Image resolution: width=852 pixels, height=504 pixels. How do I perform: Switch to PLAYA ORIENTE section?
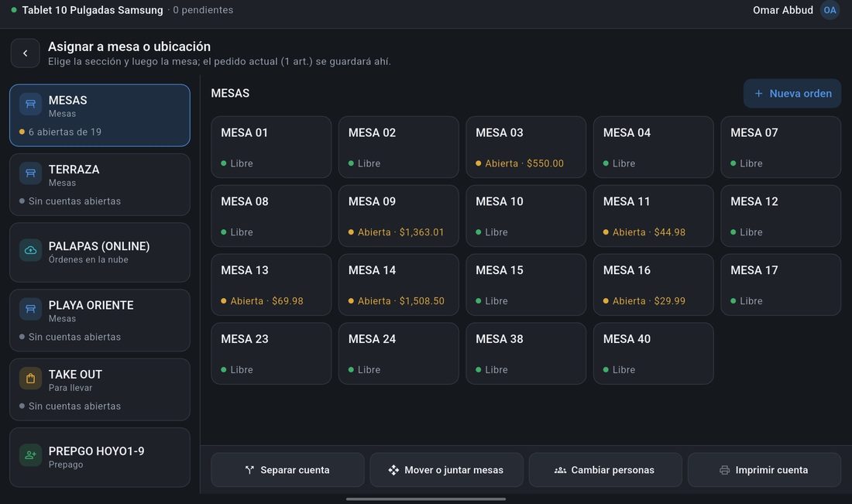100,321
